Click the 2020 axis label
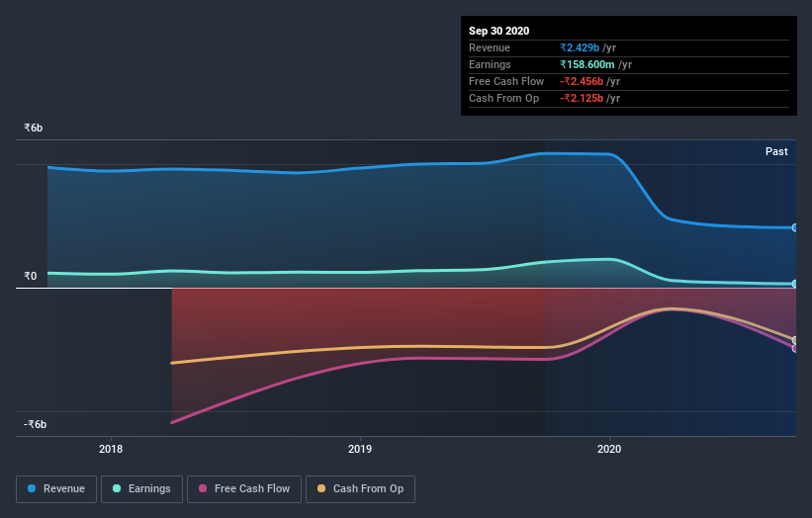Image resolution: width=812 pixels, height=518 pixels. click(x=609, y=449)
